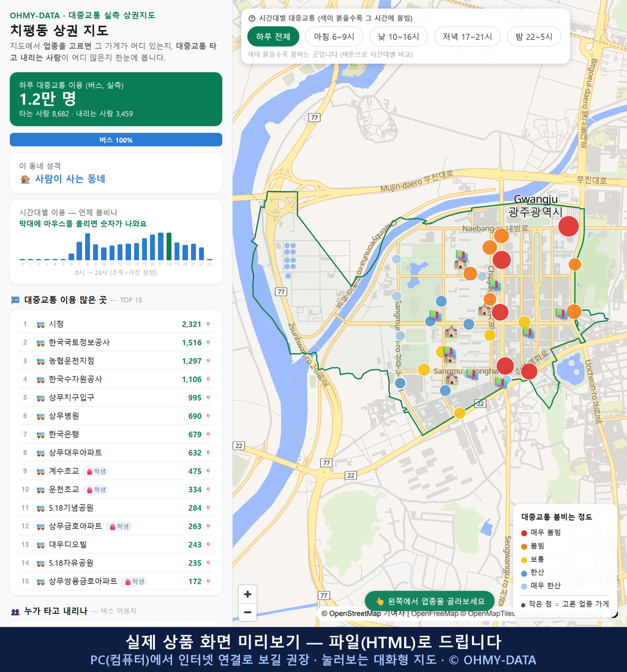Click the pin icon in 상무금호아파트 row
This screenshot has height=672, width=627.
(208, 526)
